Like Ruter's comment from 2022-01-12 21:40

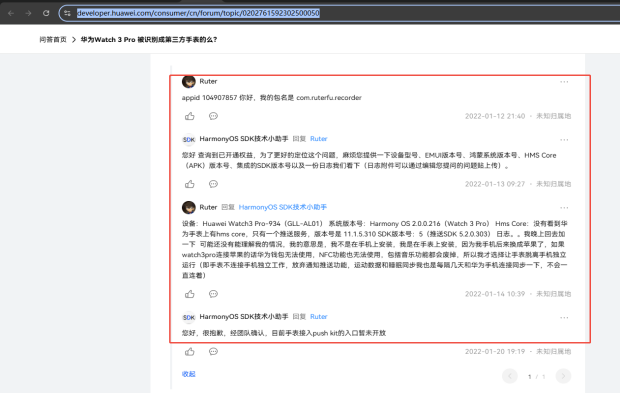pyautogui.click(x=190, y=116)
